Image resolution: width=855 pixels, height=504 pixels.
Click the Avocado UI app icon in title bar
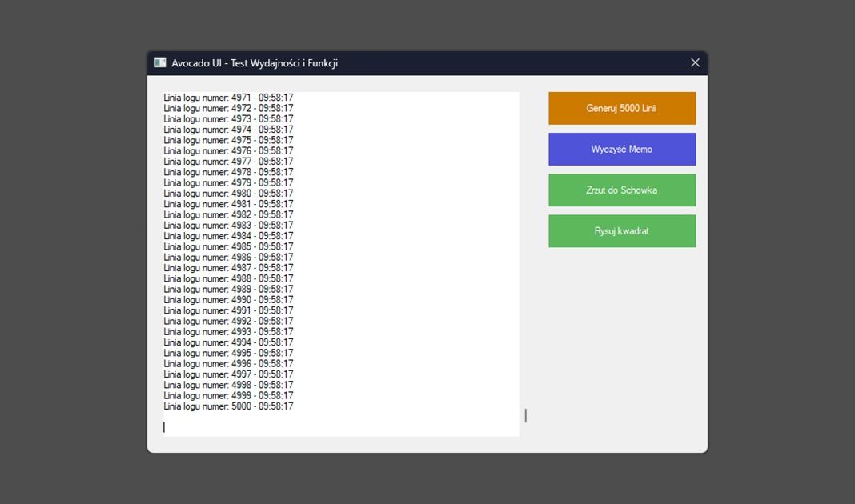(x=160, y=62)
